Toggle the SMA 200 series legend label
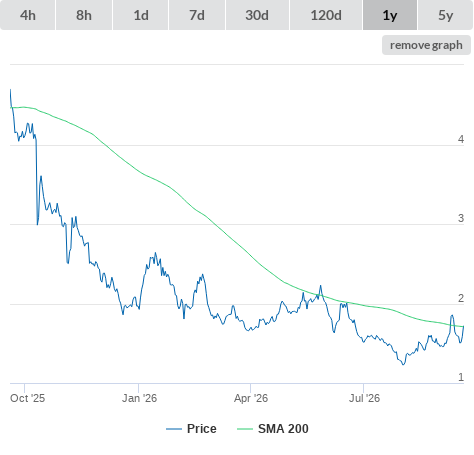The image size is (474, 455). (283, 429)
